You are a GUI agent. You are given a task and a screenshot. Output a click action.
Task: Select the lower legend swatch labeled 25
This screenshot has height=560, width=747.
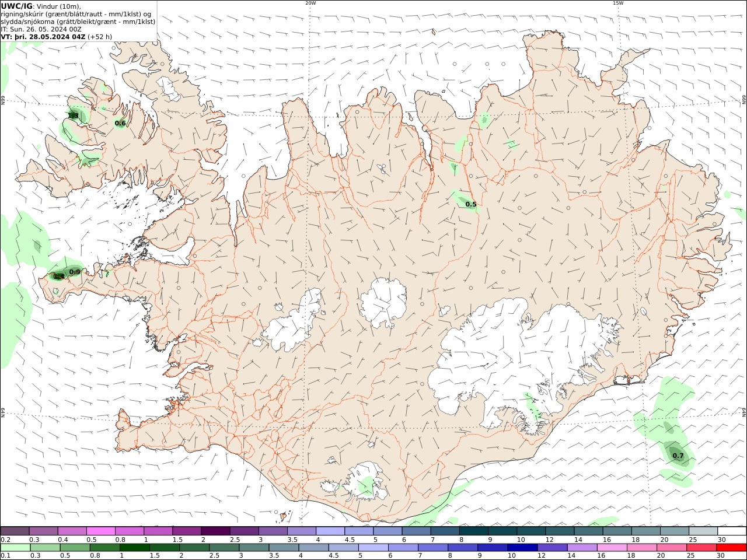(701, 547)
